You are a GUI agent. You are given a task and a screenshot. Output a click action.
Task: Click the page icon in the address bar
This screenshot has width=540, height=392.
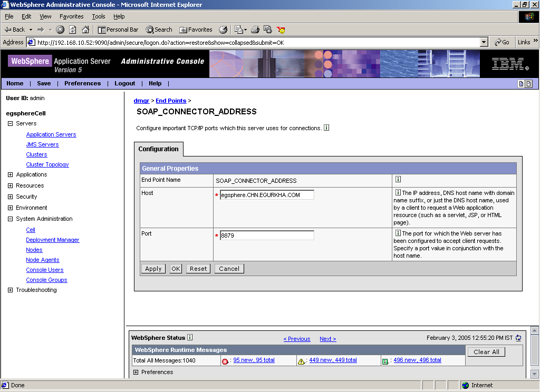coord(31,42)
